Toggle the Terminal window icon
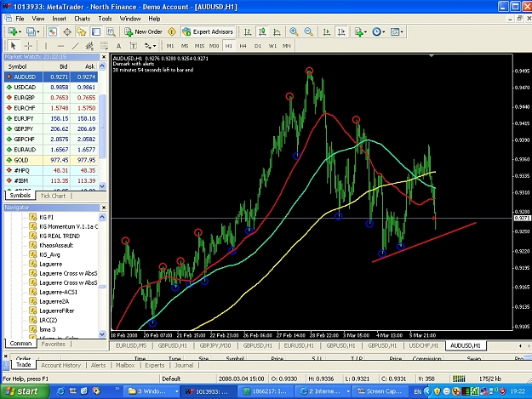Image resolution: width=532 pixels, height=399 pixels. (96, 31)
